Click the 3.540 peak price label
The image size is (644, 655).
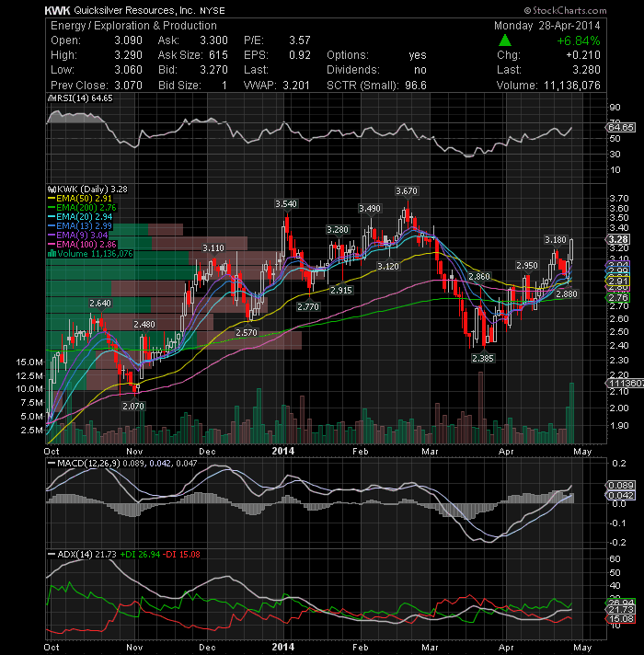(286, 204)
